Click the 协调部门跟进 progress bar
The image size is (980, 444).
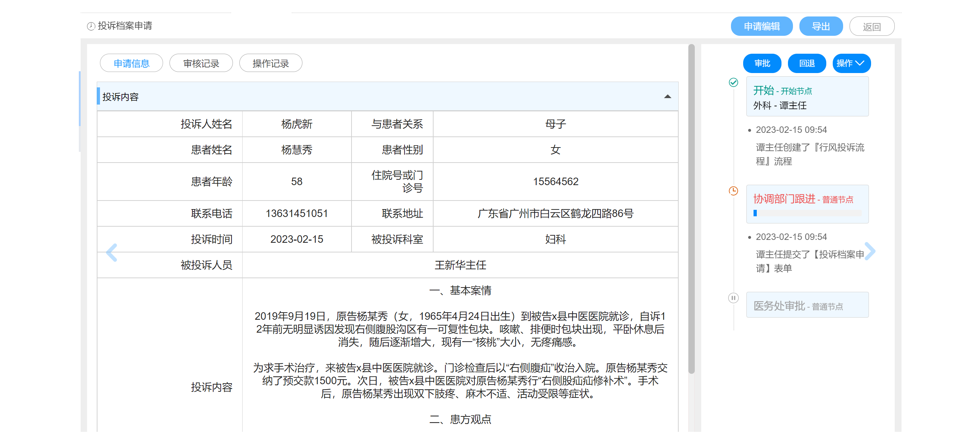tap(807, 213)
